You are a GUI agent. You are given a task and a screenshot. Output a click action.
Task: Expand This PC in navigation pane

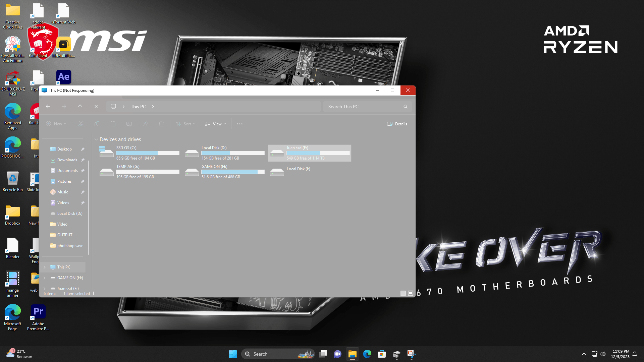point(44,267)
